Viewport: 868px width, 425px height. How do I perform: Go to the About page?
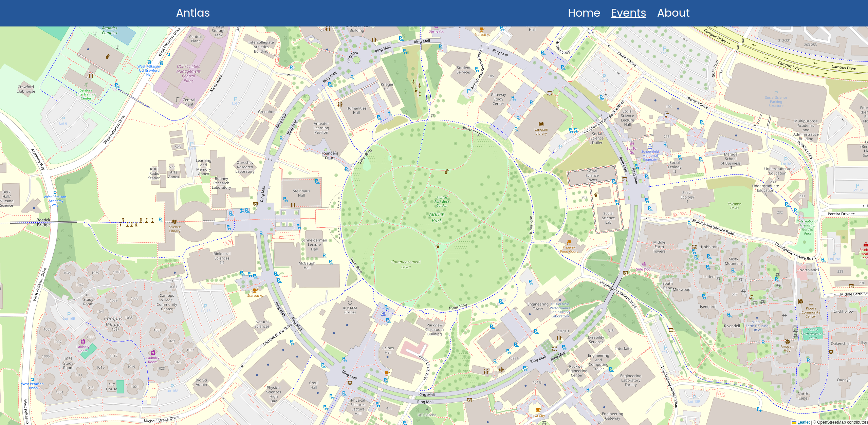coord(673,13)
